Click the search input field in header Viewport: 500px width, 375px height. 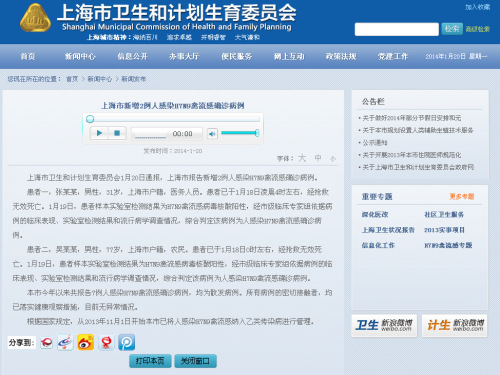click(x=397, y=29)
